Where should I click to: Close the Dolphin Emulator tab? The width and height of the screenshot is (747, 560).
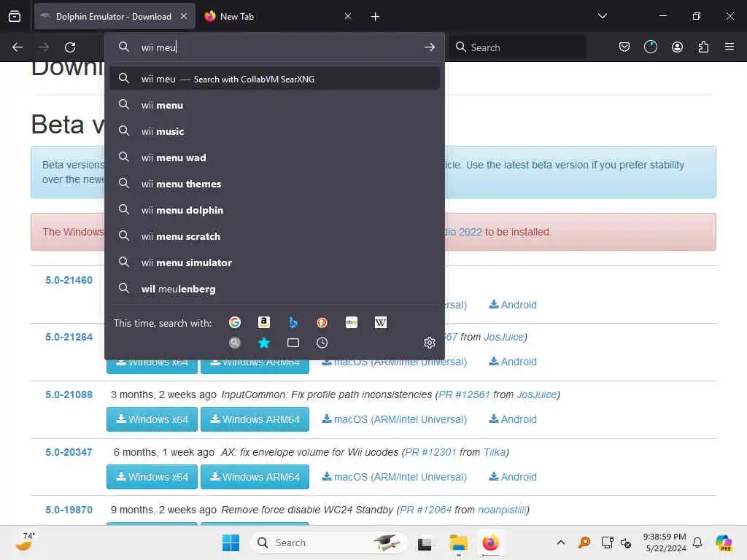pyautogui.click(x=184, y=16)
